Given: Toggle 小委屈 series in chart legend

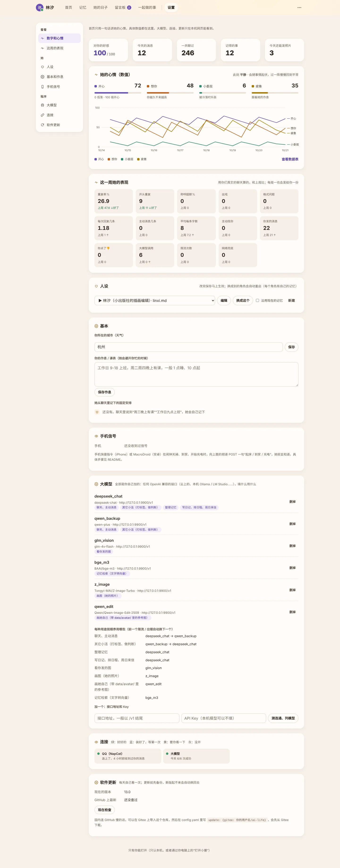Looking at the screenshot, I should coord(127,159).
